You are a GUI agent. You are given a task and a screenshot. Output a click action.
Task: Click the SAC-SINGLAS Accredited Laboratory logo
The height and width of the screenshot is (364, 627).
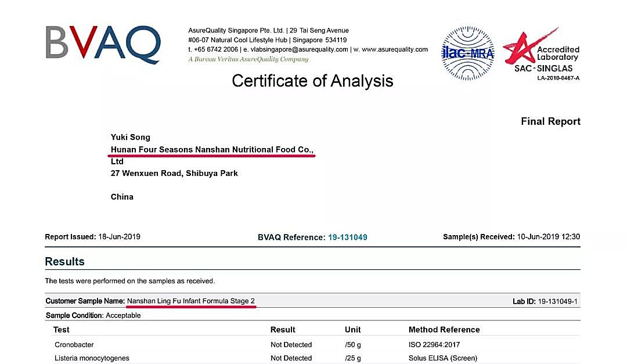[x=542, y=53]
